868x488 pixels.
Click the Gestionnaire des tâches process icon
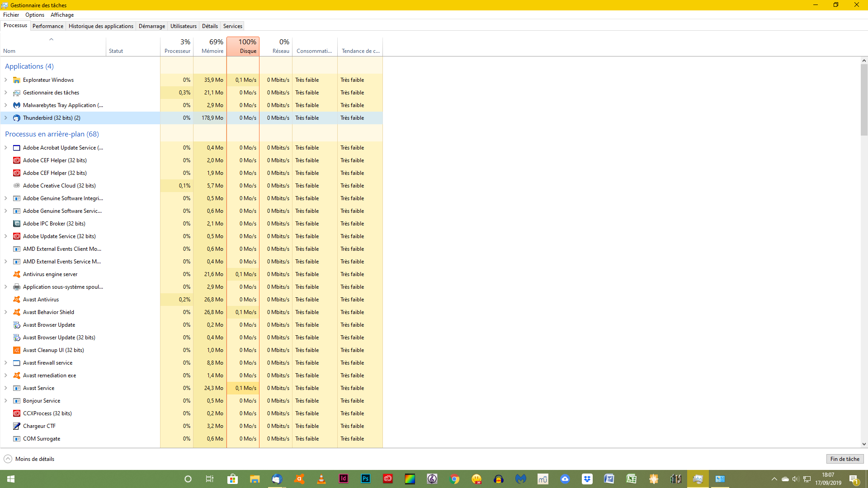(17, 93)
